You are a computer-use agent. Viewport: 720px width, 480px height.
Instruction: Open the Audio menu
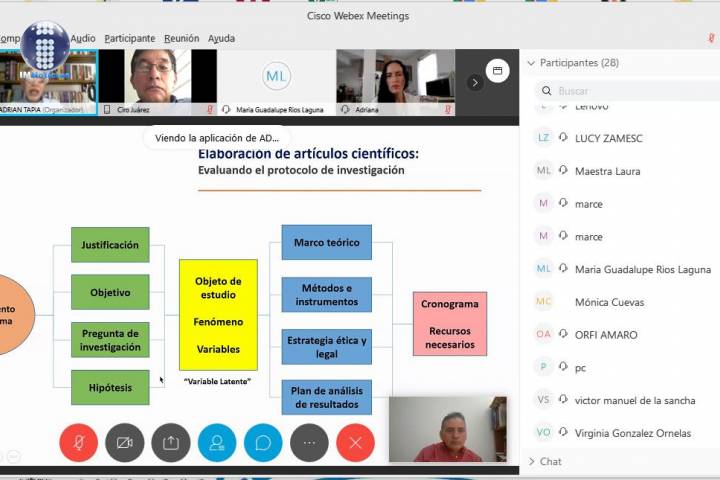83,38
